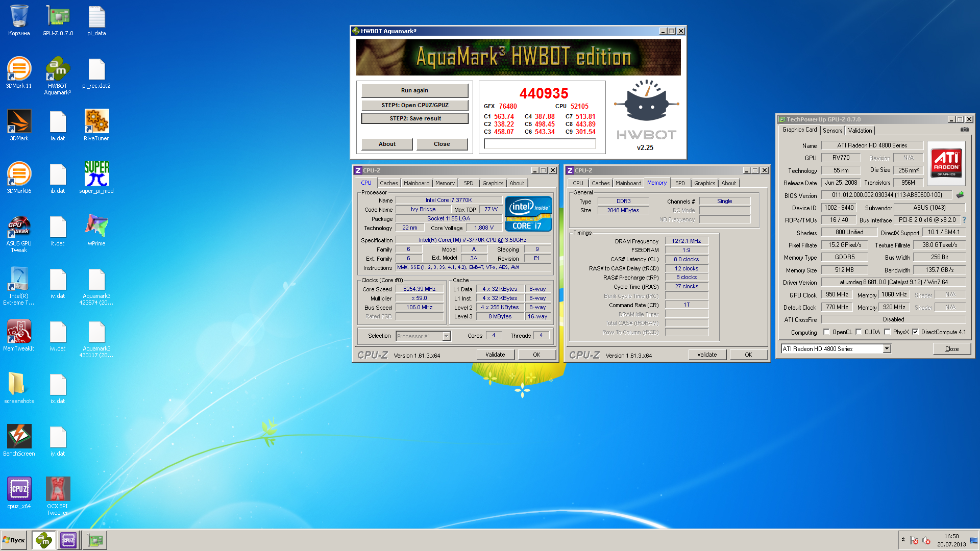
Task: Click STEP2: Save result button
Action: coord(414,118)
